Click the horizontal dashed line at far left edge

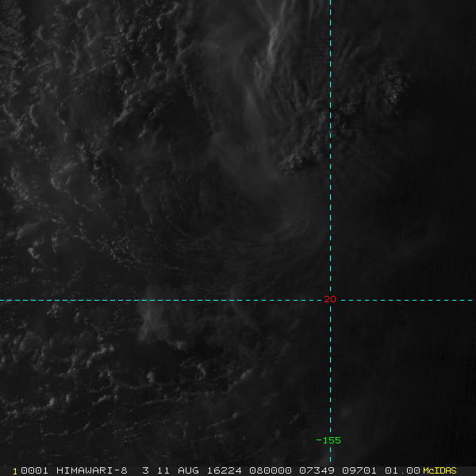(x=3, y=301)
